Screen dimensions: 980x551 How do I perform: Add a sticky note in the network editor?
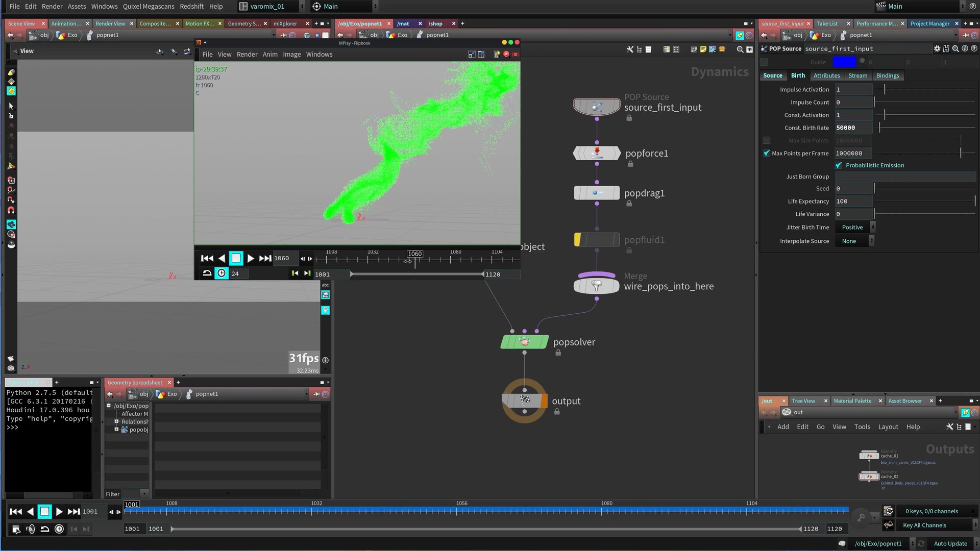[x=703, y=49]
